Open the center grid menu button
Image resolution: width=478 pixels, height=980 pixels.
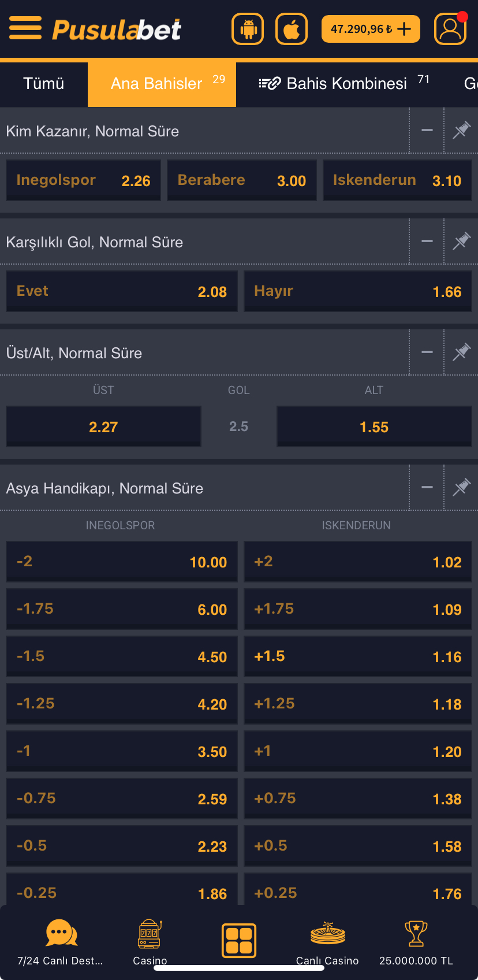239,940
